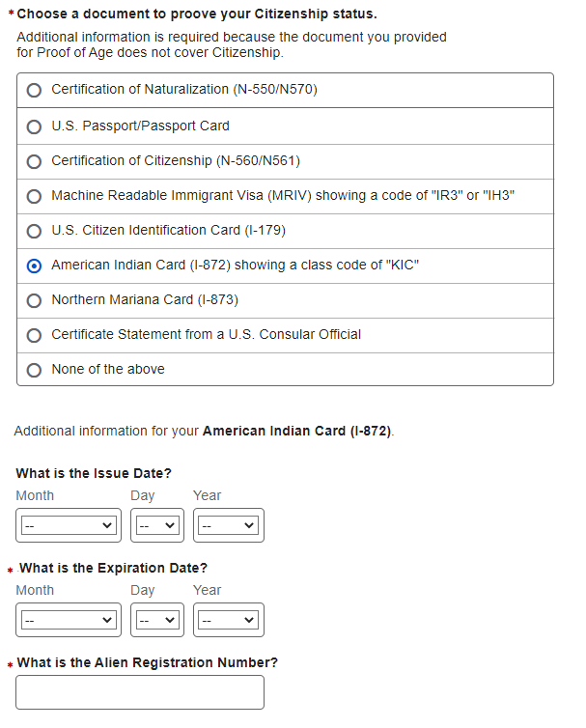
Task: Open the Issue Date Year dropdown
Action: point(228,525)
